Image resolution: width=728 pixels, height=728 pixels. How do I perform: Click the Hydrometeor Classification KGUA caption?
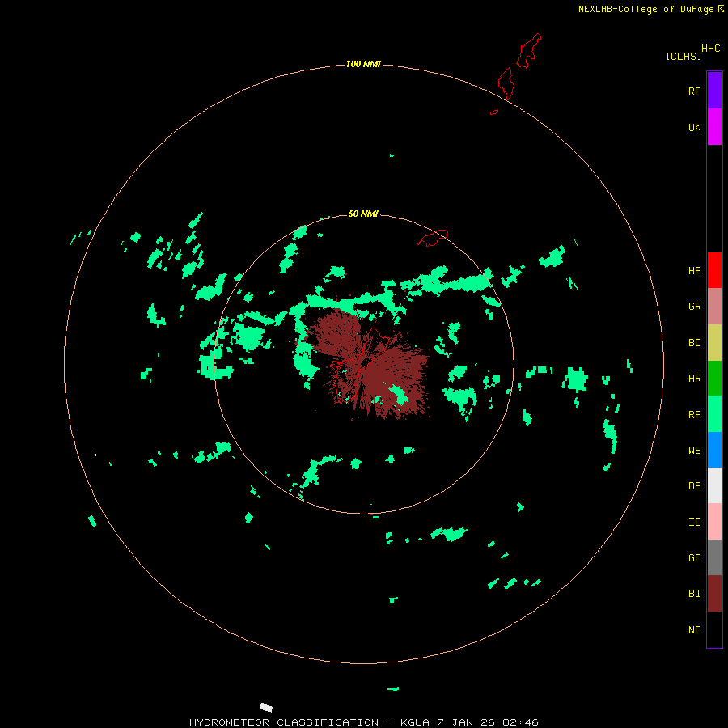(x=363, y=722)
